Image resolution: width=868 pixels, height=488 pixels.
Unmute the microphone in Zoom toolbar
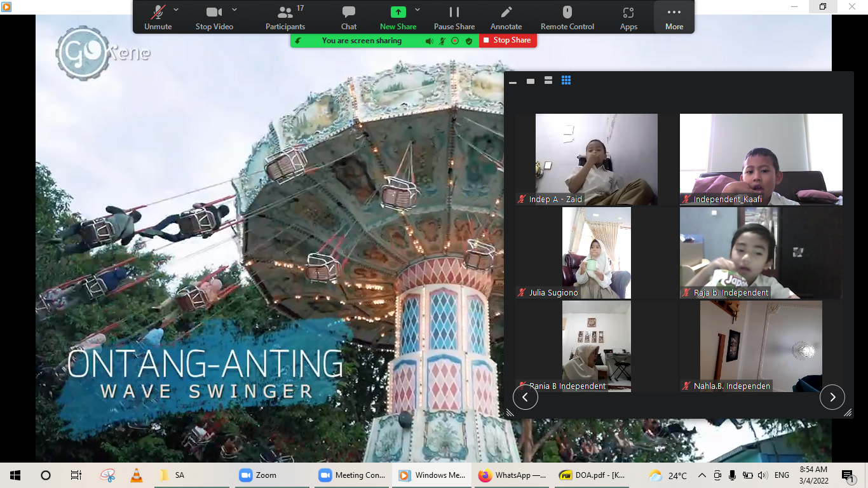click(x=158, y=17)
